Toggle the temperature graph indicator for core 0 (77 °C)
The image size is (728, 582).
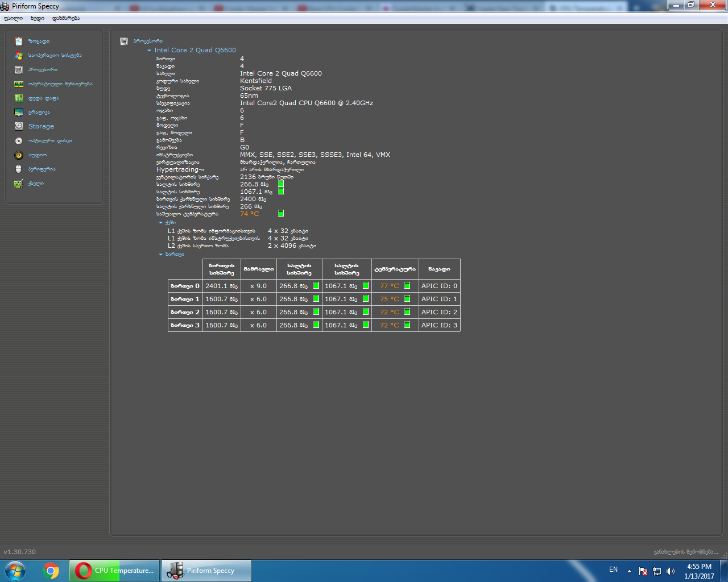(x=407, y=286)
